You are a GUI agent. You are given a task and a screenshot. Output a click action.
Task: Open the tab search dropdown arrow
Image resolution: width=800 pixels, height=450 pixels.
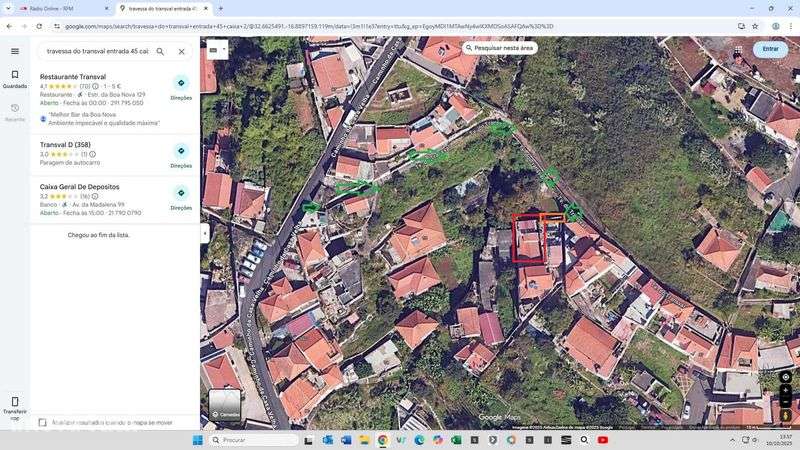point(8,9)
